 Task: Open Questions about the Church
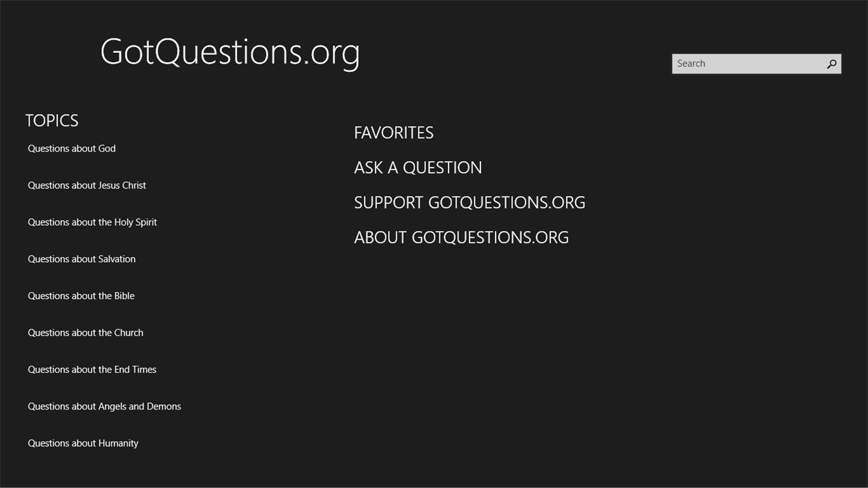point(86,333)
